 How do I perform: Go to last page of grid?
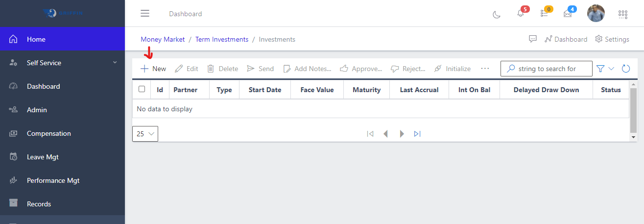coord(417,133)
